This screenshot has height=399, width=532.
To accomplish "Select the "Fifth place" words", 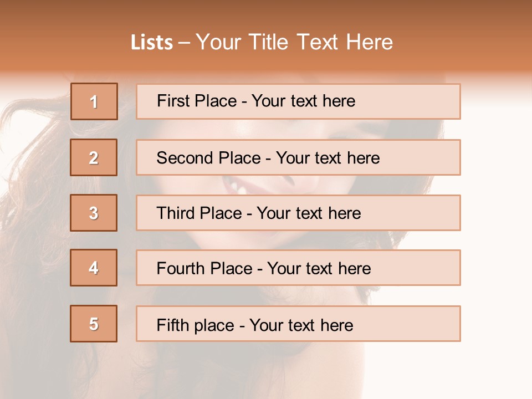I will coord(195,325).
